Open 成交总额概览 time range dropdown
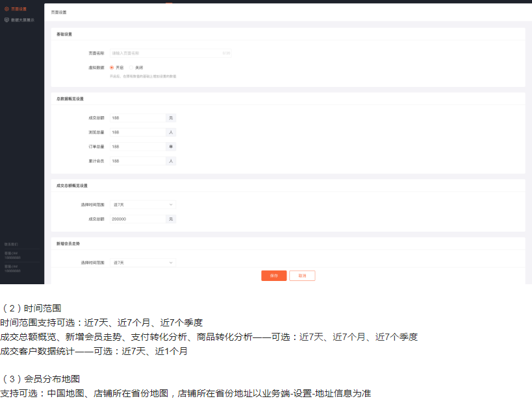Screen dimensions: 532x414 [142, 205]
